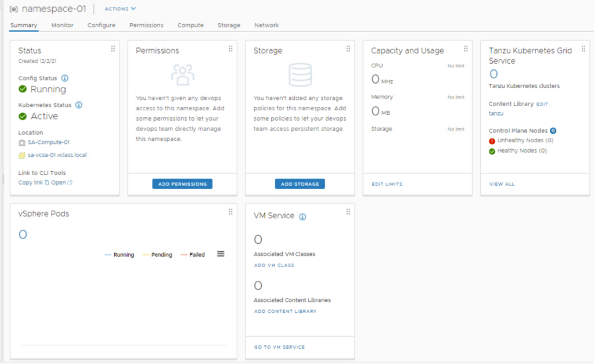594x364 pixels.
Task: Click the Control Plane Nodes count badge
Action: [x=553, y=131]
